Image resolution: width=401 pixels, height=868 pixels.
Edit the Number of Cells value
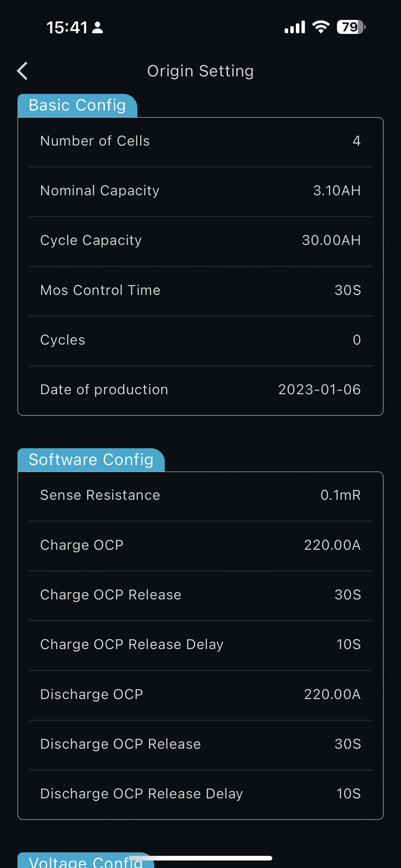click(356, 141)
